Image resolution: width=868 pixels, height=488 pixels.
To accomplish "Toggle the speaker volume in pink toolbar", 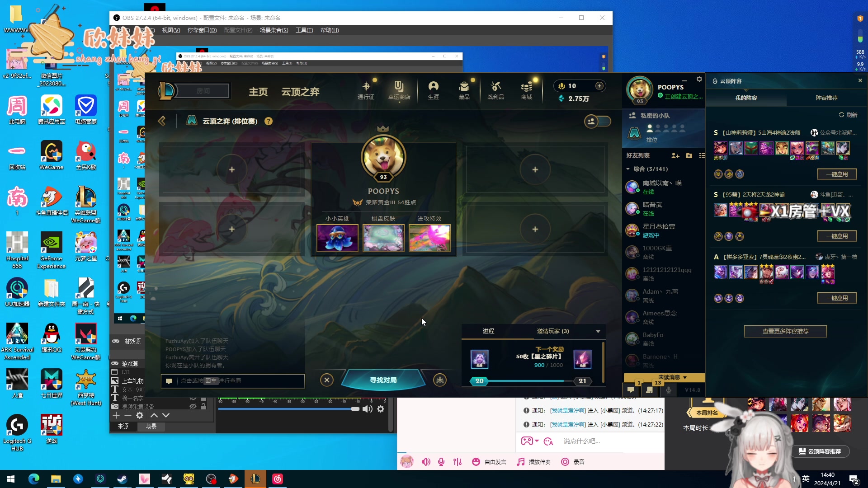I will click(426, 462).
